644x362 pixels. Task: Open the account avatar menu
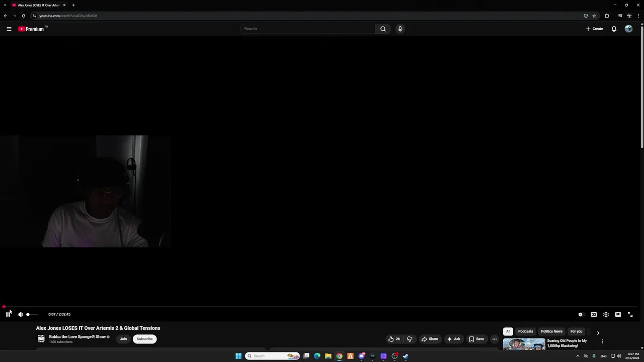(628, 29)
